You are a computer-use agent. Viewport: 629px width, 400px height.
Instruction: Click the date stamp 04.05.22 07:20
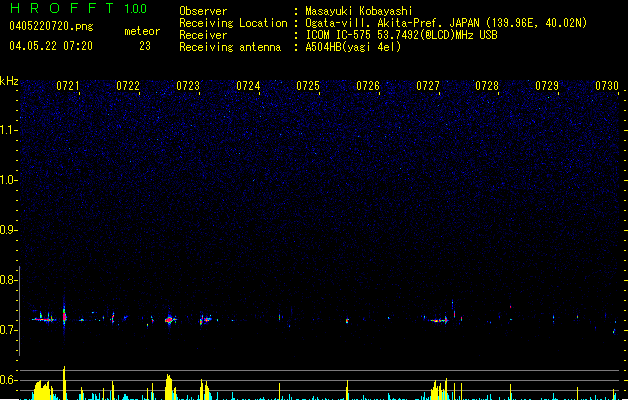pyautogui.click(x=51, y=46)
